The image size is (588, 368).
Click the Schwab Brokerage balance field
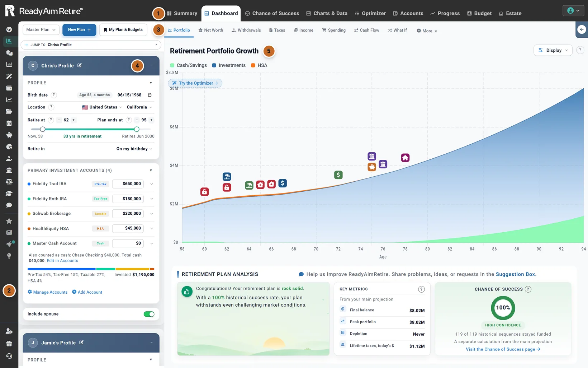(x=128, y=214)
